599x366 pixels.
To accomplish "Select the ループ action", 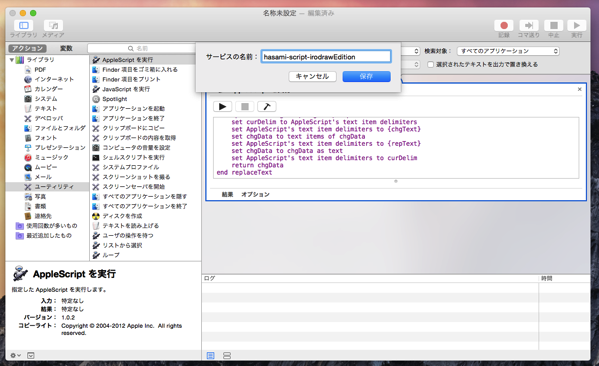I will click(x=111, y=255).
